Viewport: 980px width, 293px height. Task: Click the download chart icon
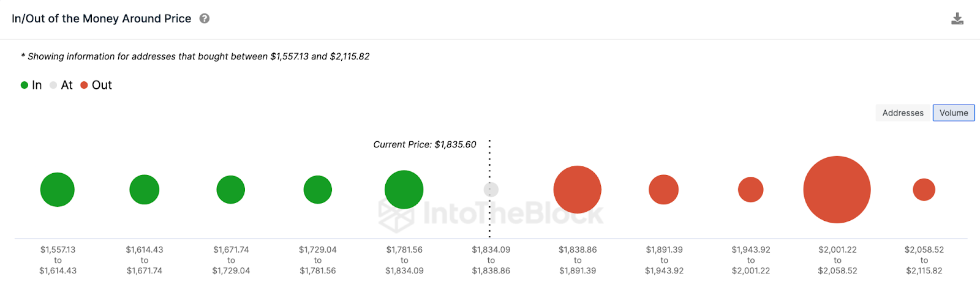957,19
